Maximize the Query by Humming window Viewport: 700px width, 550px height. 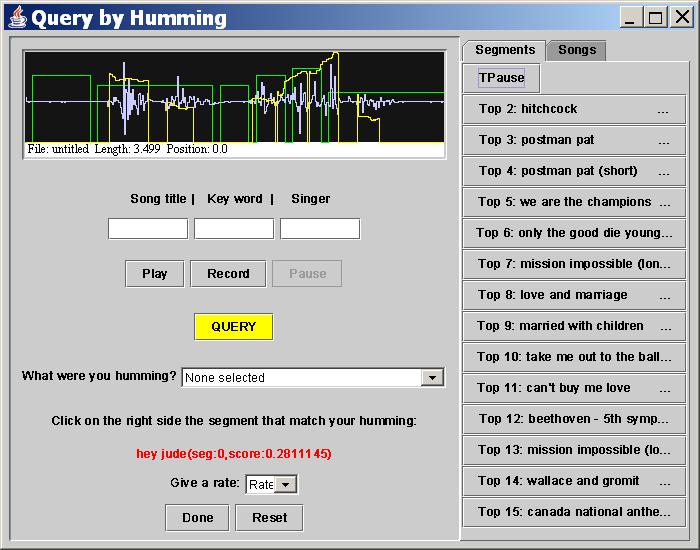coord(655,18)
